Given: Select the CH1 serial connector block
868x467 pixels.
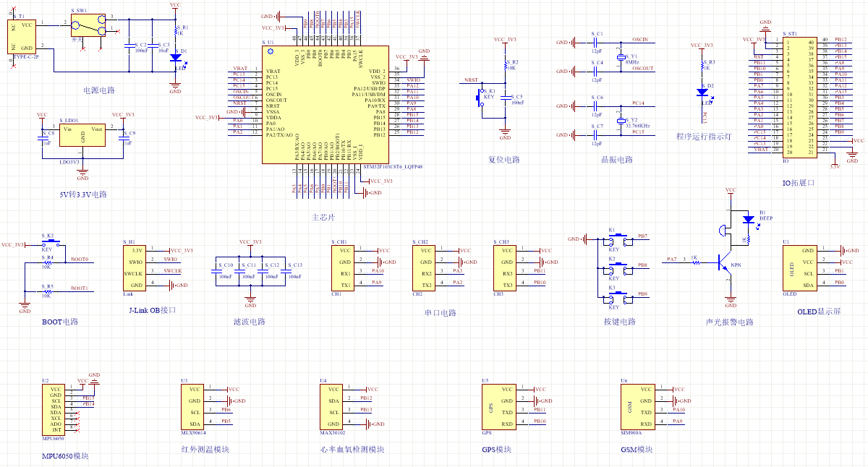Looking at the screenshot, I should coord(343,268).
